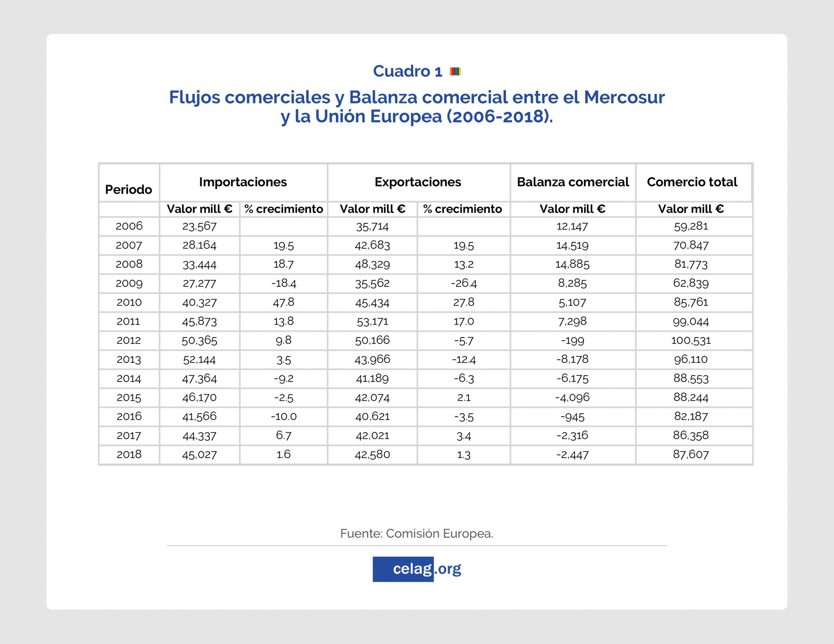This screenshot has width=834, height=644.
Task: Click the celag.org logo
Action: coord(417,569)
